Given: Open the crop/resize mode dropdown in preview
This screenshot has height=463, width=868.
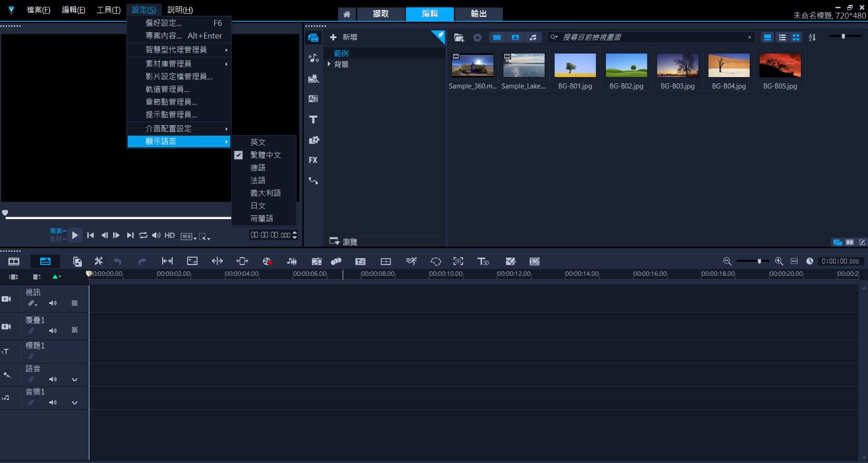Looking at the screenshot, I should pyautogui.click(x=204, y=237).
